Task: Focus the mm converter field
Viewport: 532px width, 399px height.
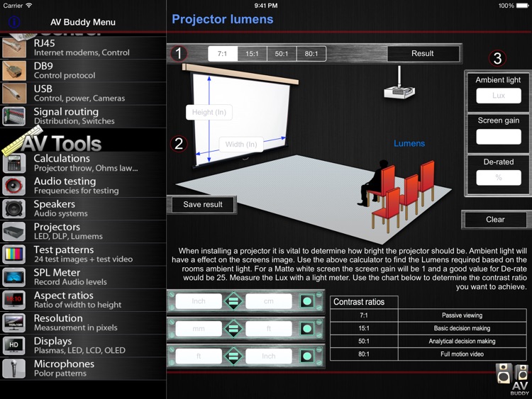Action: [199, 329]
